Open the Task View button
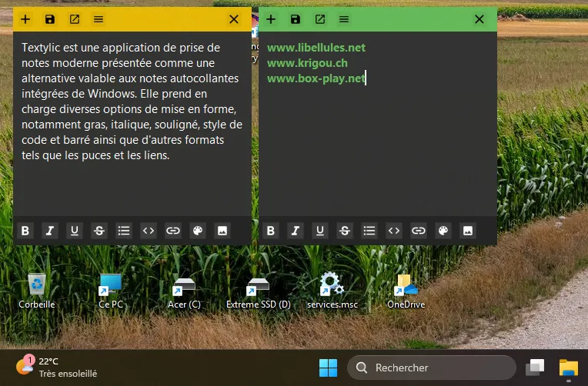Viewport: 588px width, 386px height. click(535, 368)
